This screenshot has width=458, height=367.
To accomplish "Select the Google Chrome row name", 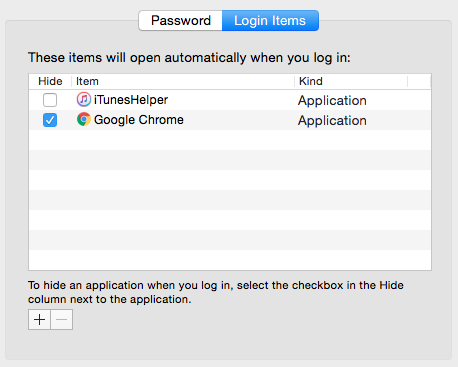I will click(139, 120).
